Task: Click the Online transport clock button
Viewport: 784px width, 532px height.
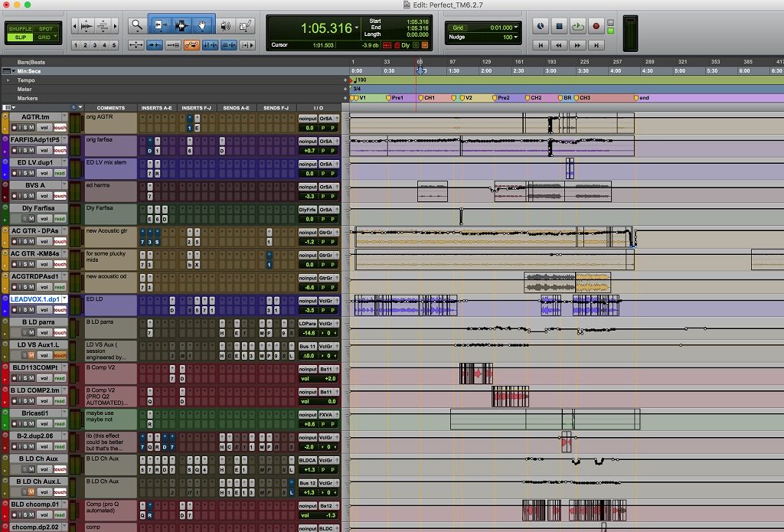Action: [x=541, y=26]
